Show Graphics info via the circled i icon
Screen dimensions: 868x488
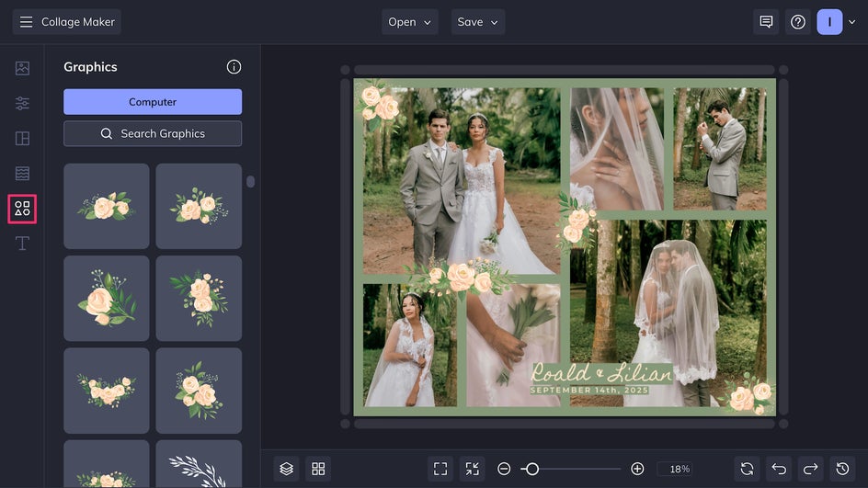pos(234,67)
